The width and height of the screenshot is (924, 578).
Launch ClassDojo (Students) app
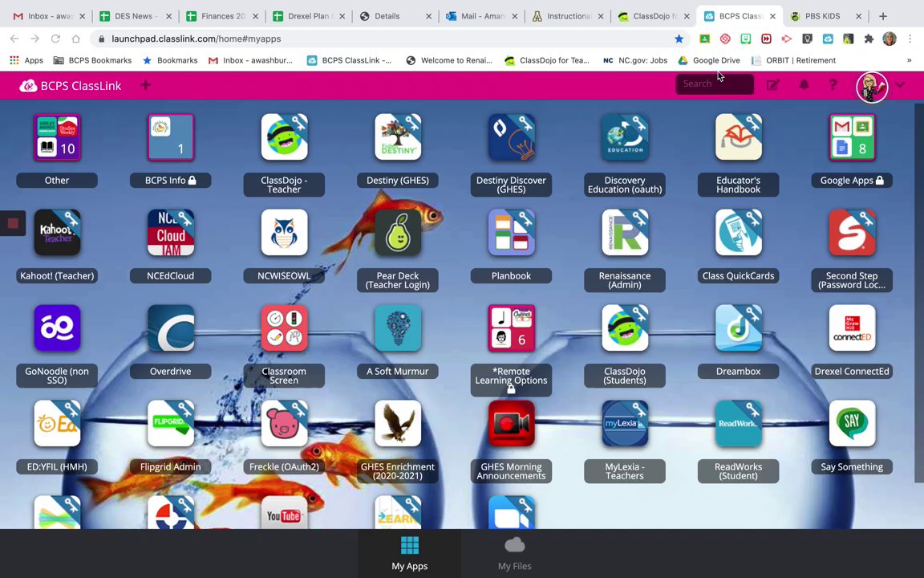[625, 328]
